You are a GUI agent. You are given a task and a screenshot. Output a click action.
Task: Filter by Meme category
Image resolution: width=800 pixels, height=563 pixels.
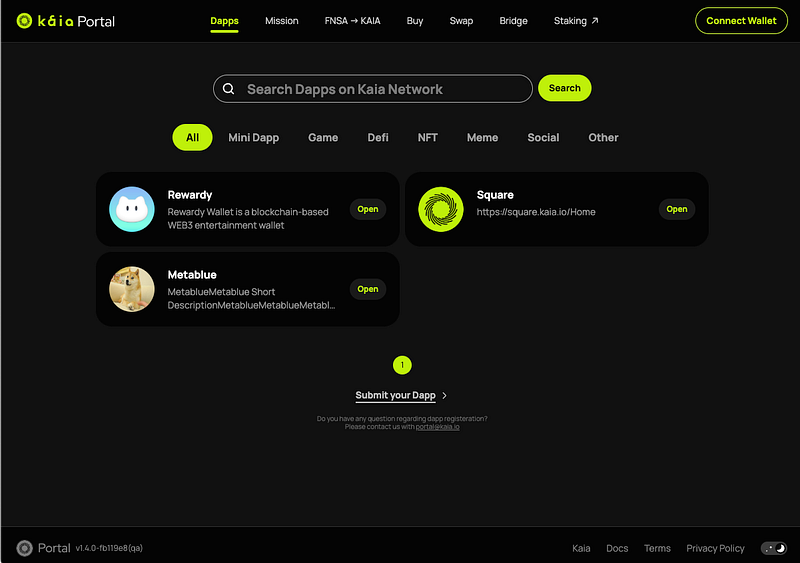pos(483,137)
